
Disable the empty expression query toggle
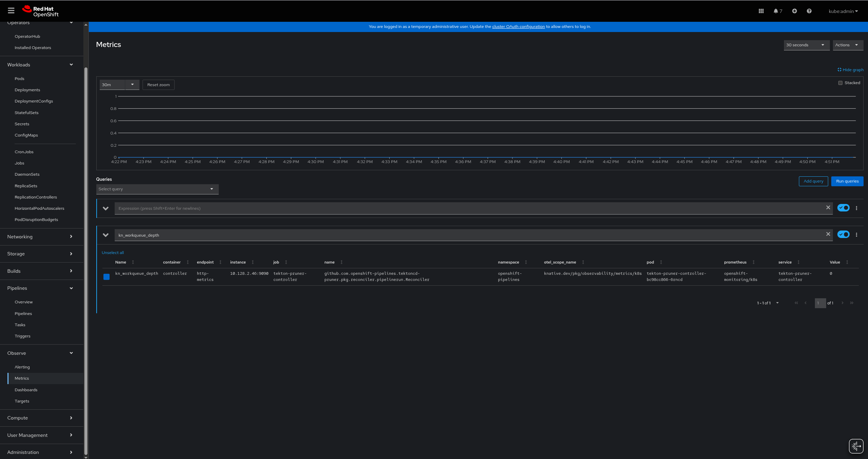[843, 208]
